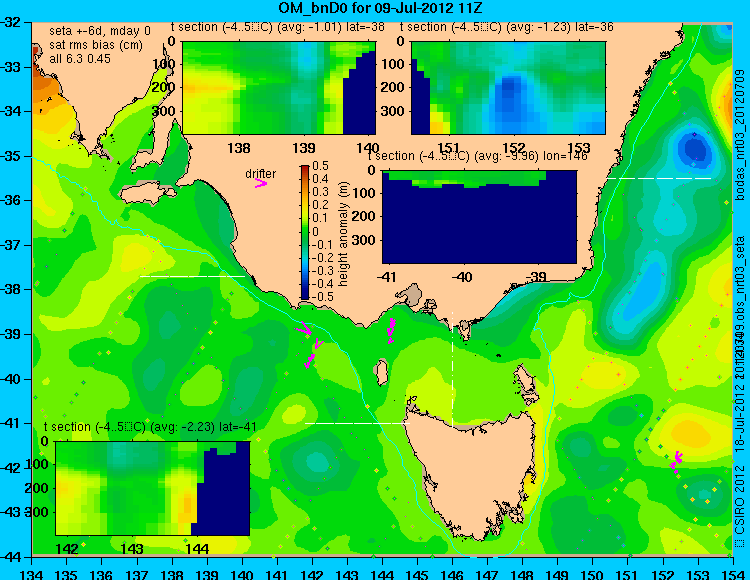The image size is (750, 580).
Task: Click the white dash-dot section line at longitude 146
Action: (452, 368)
